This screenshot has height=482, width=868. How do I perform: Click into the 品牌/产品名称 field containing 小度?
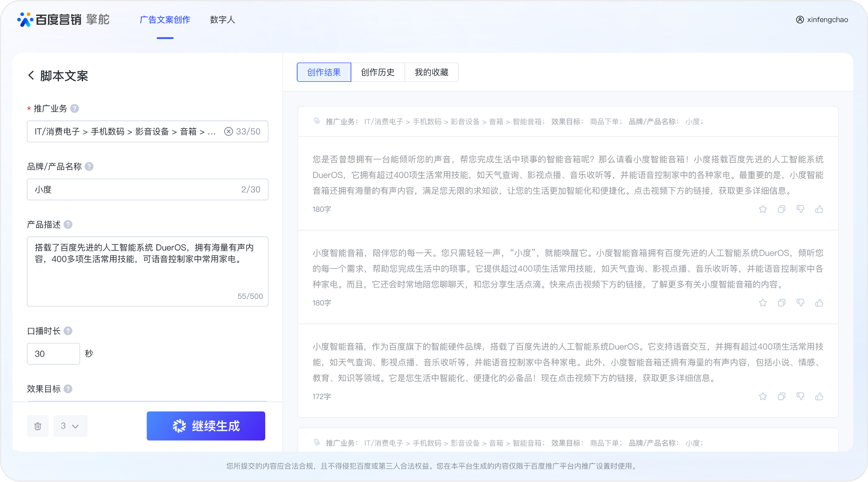pos(147,189)
